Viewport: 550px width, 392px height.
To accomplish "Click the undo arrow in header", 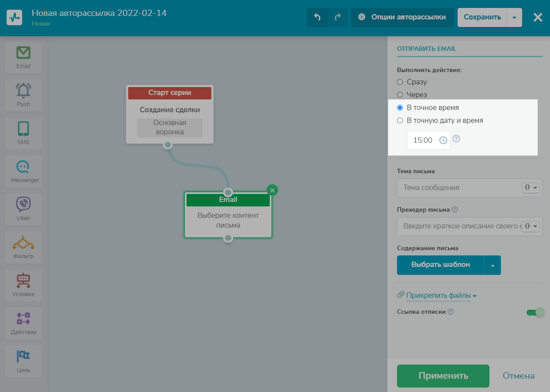I will point(317,17).
